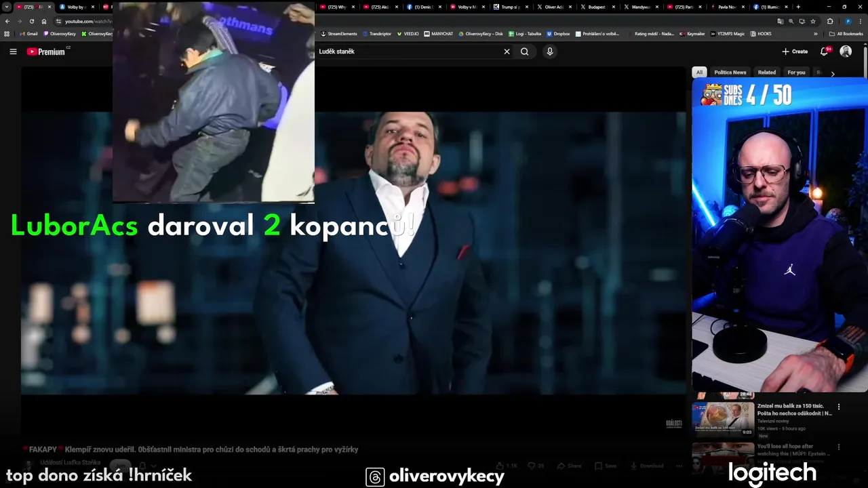The image size is (868, 488).
Task: Open the MANYCHAT bookmark
Action: coord(439,34)
